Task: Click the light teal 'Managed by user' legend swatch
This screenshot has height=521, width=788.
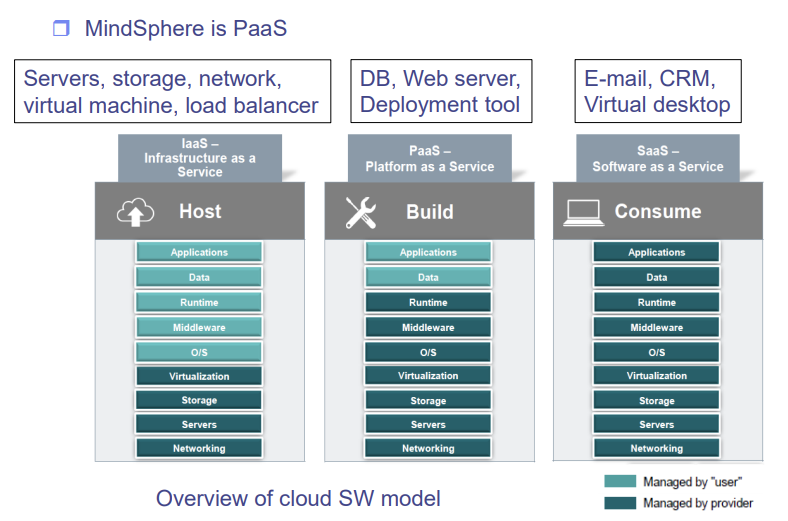Action: 620,481
